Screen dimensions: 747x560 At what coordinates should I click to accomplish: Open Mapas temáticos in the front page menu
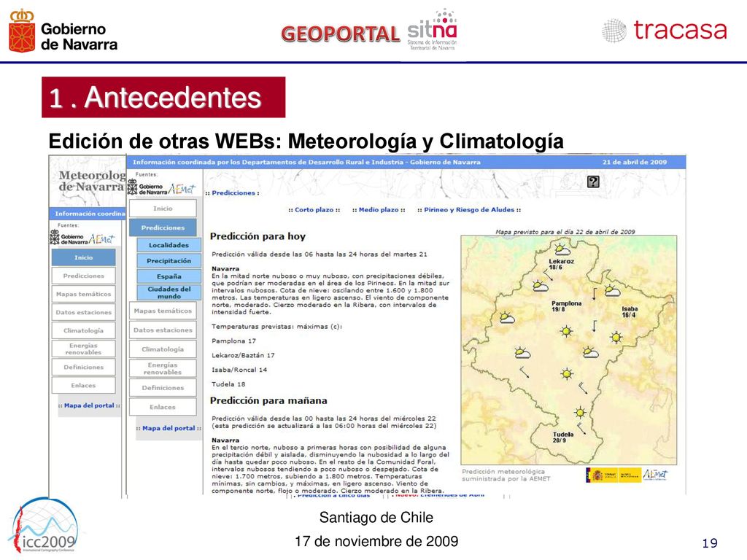pyautogui.click(x=163, y=311)
